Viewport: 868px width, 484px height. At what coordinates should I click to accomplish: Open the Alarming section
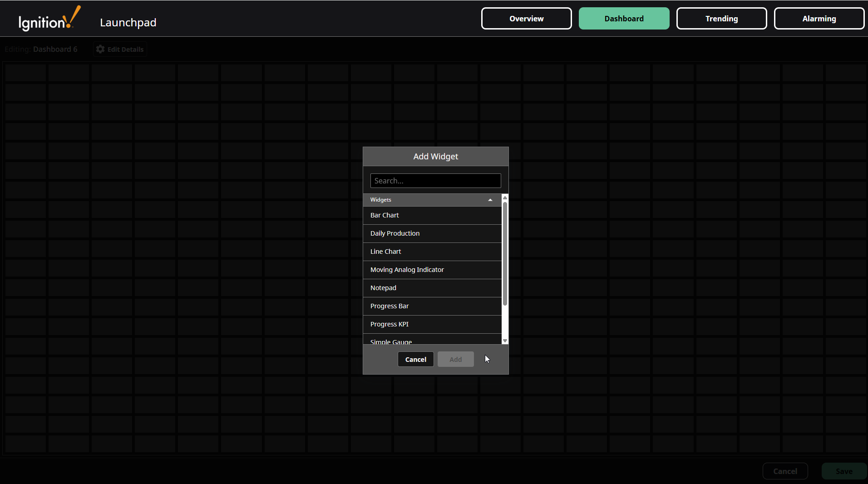819,18
